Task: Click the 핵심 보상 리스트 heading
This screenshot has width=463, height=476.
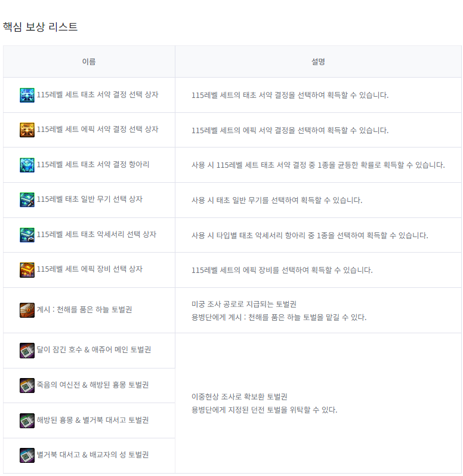Action: pyautogui.click(x=40, y=27)
